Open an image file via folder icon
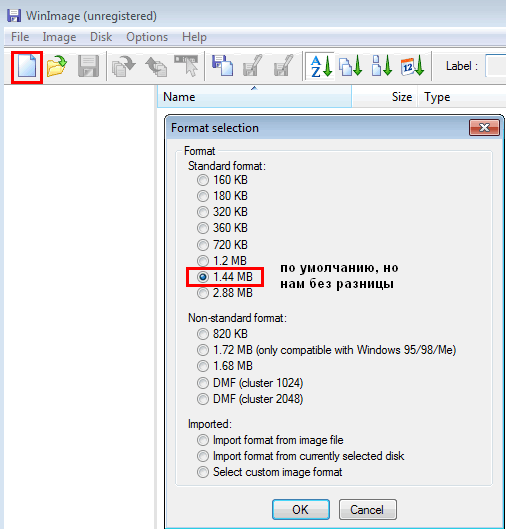506x529 pixels. click(57, 66)
